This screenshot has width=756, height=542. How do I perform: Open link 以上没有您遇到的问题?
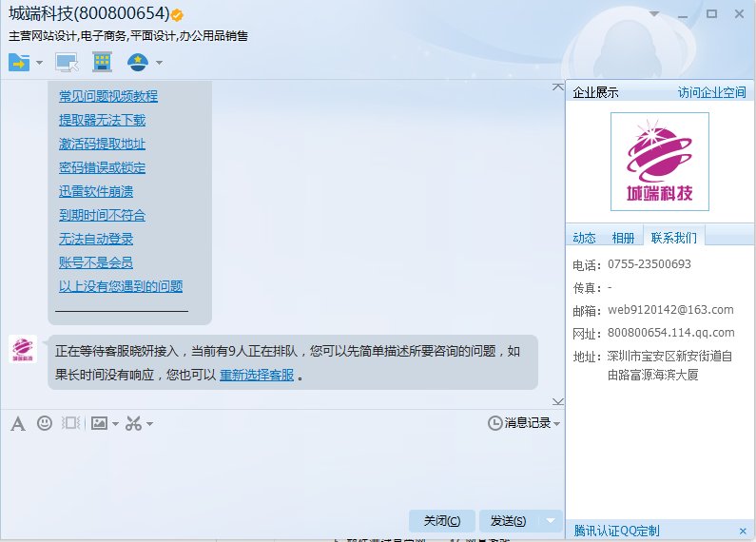[x=121, y=286]
